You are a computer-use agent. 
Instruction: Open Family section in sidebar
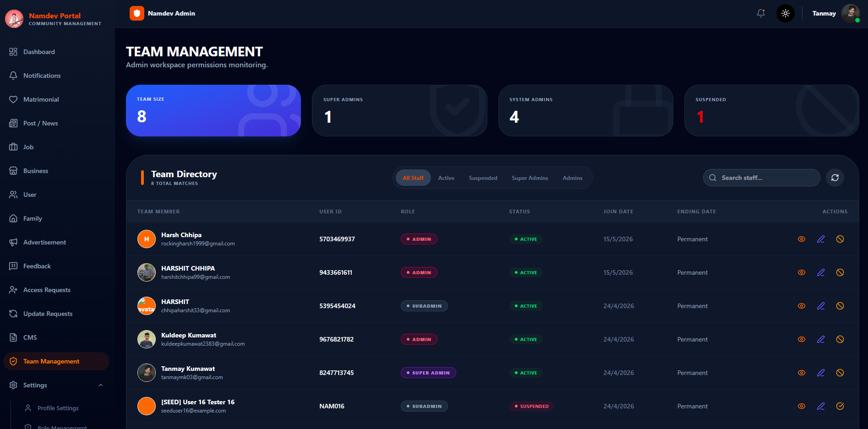(x=56, y=218)
